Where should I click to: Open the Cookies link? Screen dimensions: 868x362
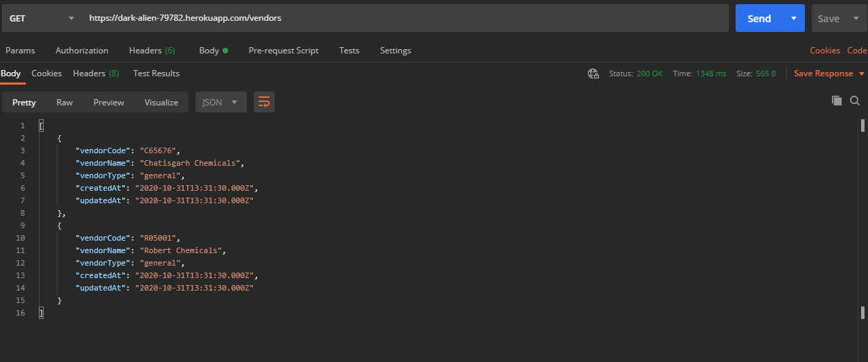pyautogui.click(x=825, y=51)
